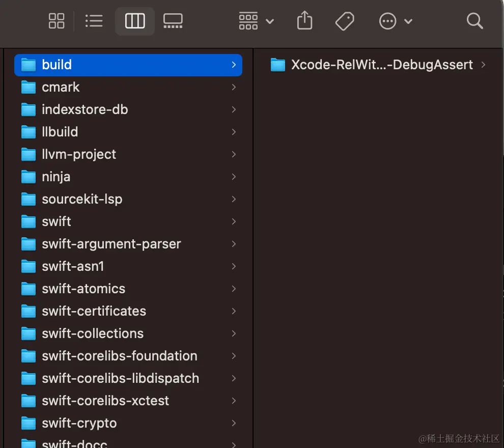Click the folder icon beside swift-collections
The height and width of the screenshot is (448, 504).
[29, 334]
